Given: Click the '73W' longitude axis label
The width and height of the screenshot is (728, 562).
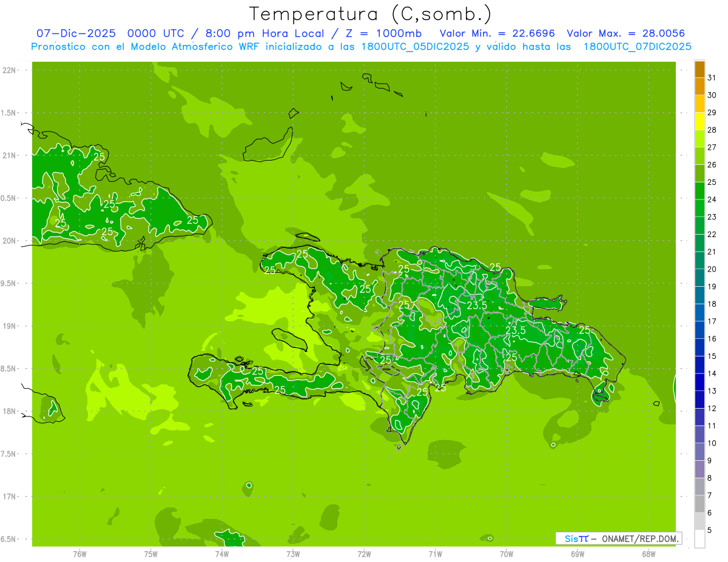Looking at the screenshot, I should click(293, 554).
